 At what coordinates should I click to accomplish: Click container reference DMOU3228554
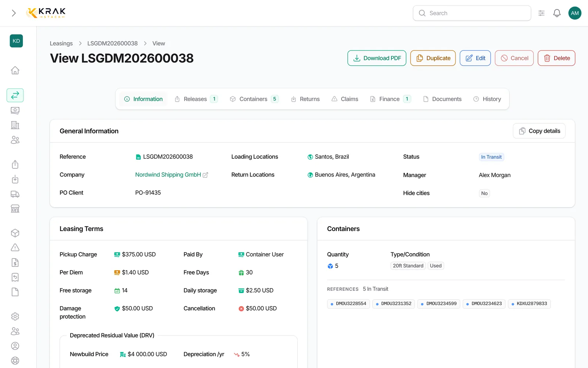coord(348,304)
